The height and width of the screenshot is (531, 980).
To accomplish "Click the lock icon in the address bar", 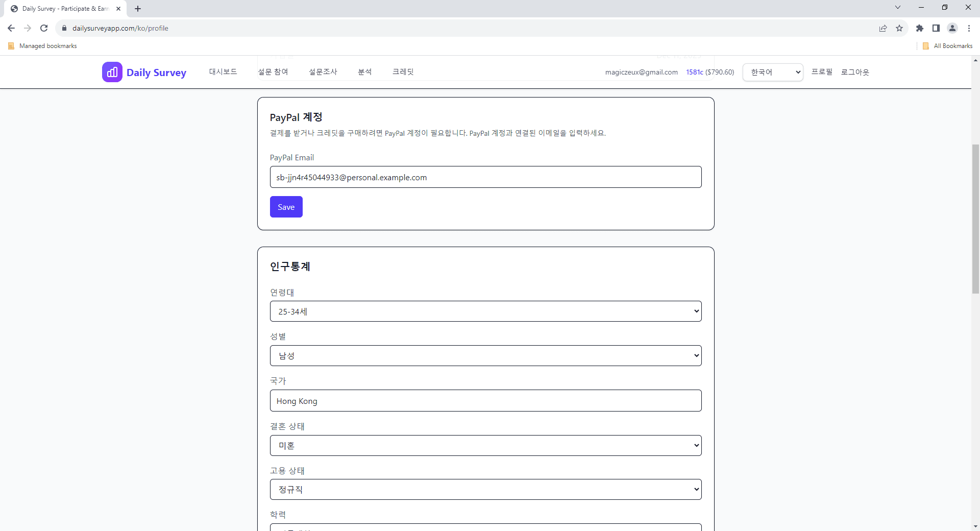I will pos(64,28).
